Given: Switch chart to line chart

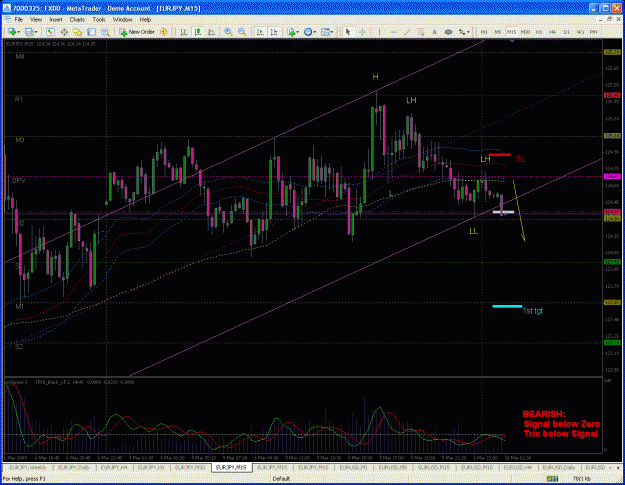Looking at the screenshot, I should 211,32.
